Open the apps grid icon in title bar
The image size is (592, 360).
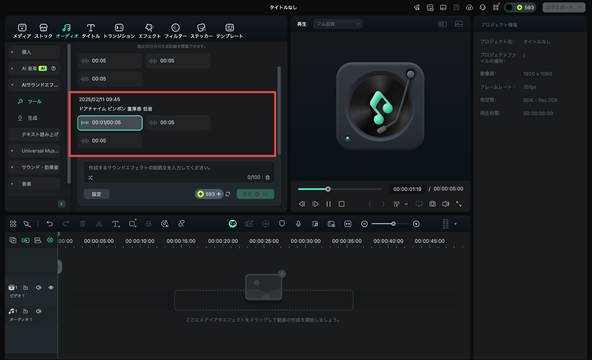pos(496,7)
